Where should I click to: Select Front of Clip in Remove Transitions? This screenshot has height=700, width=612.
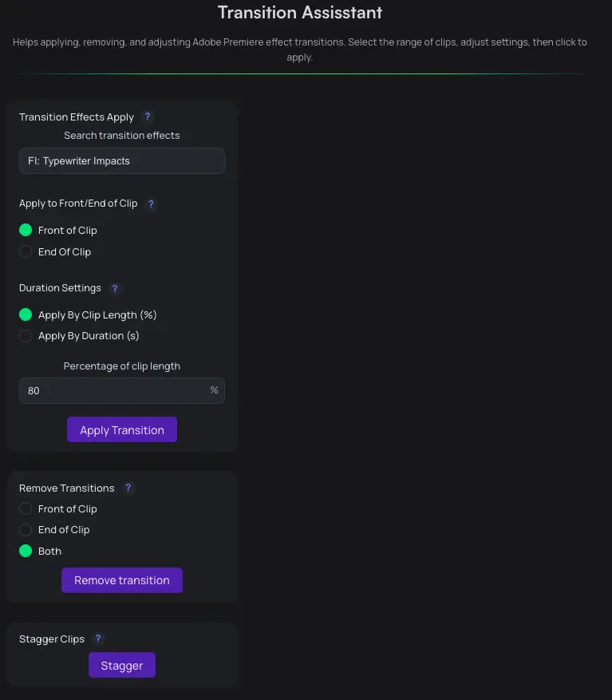26,508
